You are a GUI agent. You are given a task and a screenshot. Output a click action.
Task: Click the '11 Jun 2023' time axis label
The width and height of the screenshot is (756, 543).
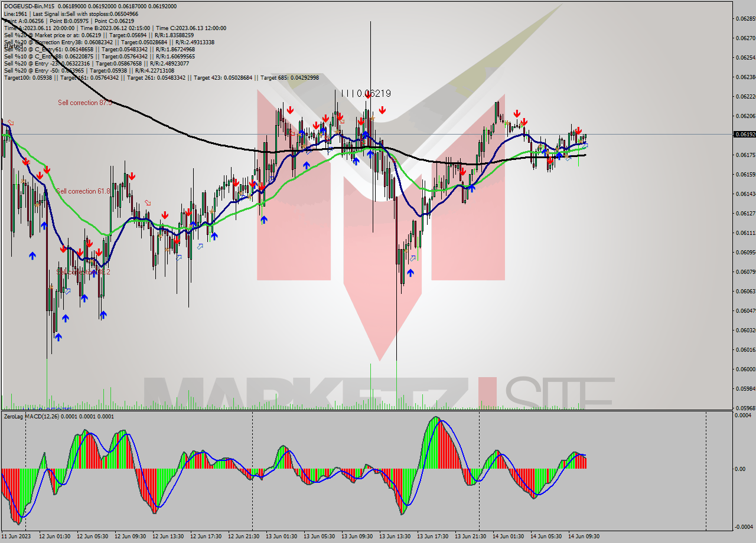16,537
